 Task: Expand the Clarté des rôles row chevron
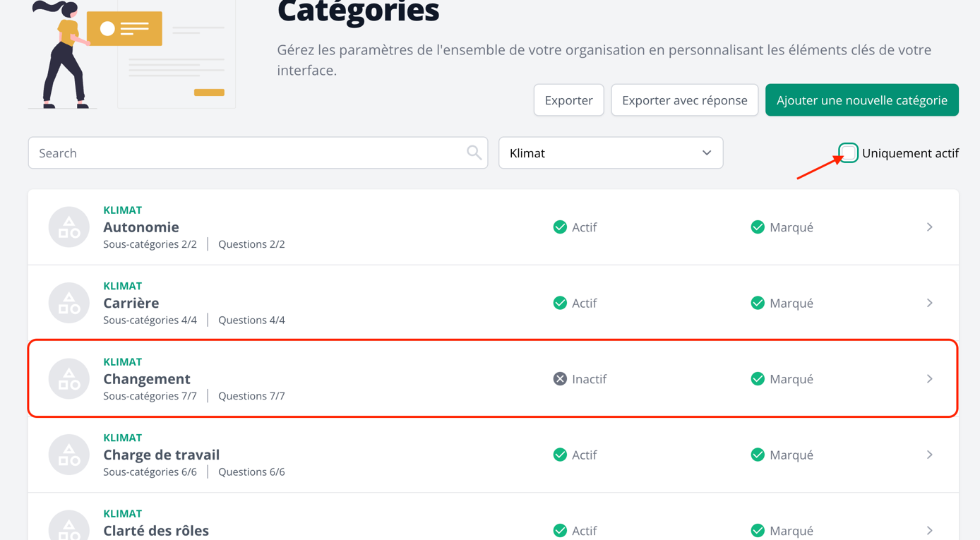click(930, 531)
